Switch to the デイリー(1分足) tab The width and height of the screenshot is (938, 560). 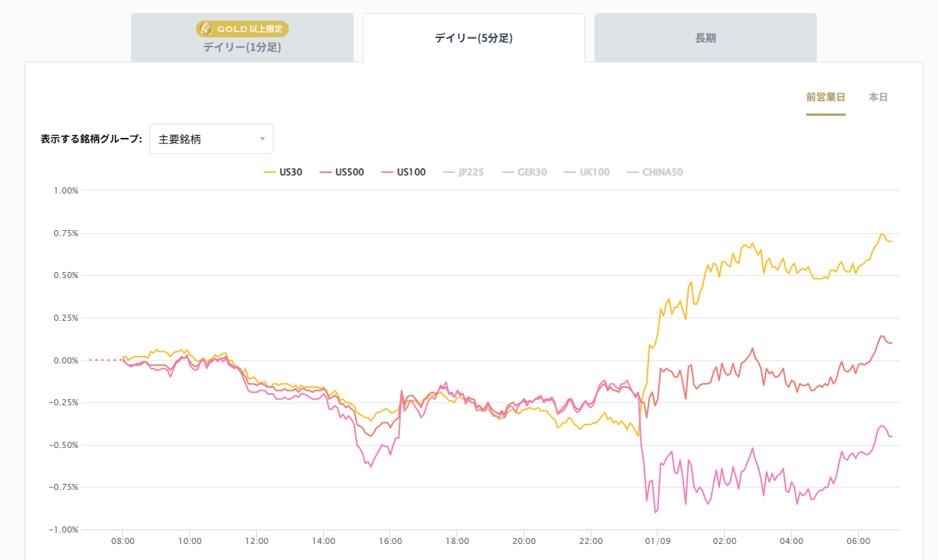[x=242, y=47]
